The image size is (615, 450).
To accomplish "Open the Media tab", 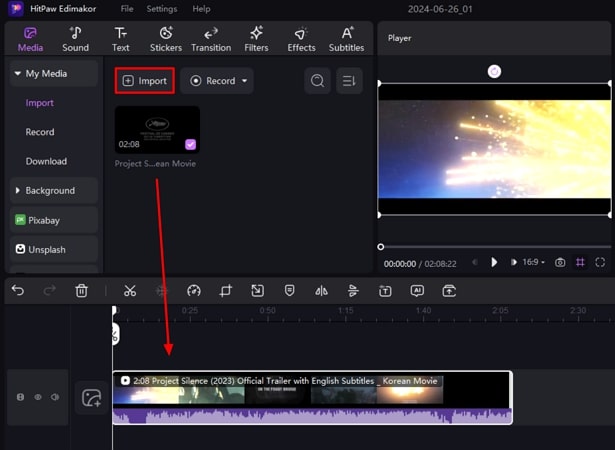I will tap(30, 39).
